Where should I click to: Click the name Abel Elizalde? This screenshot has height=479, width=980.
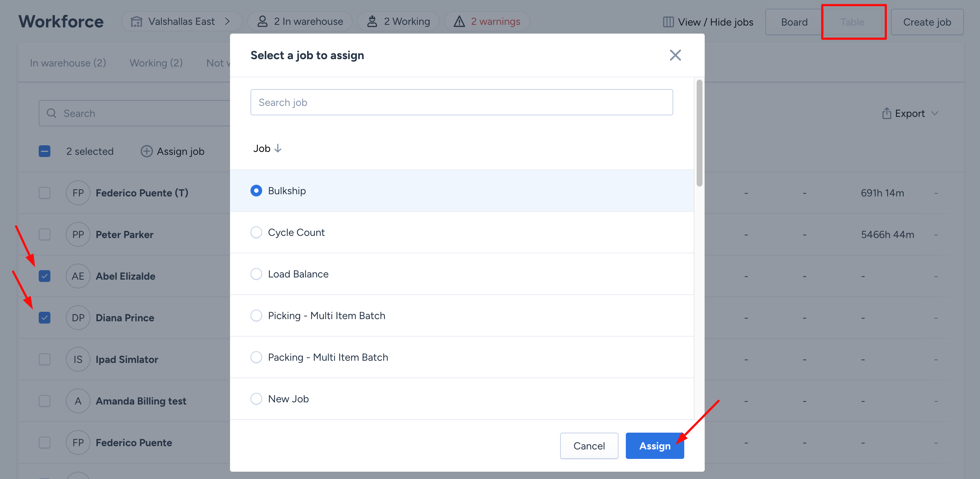126,276
